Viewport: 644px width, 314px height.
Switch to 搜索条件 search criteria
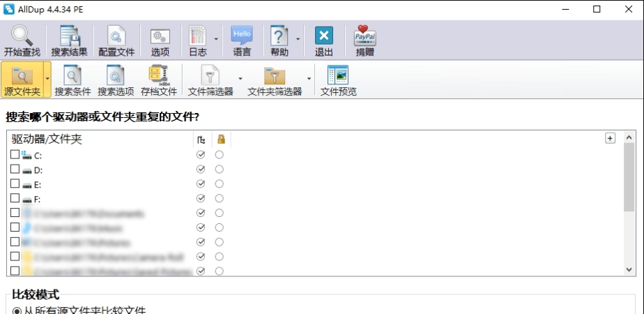tap(72, 80)
